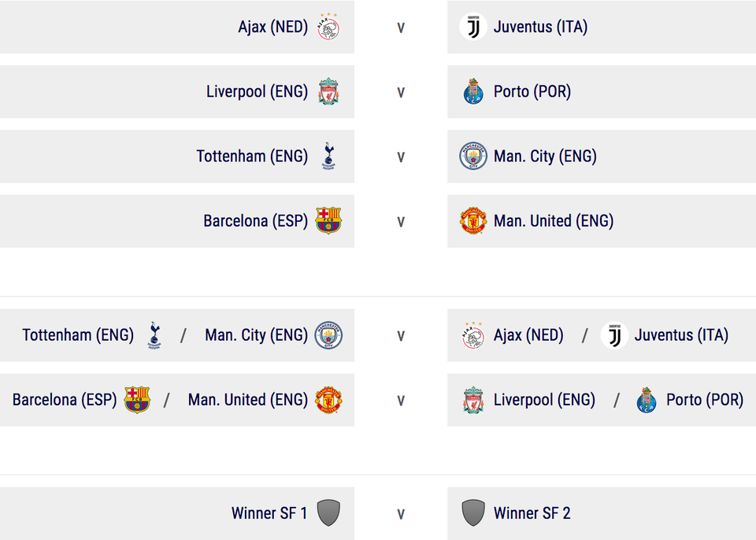Click the Porto crest in Liverpool v Porto fixture
Screen dimensions: 756x540
[x=473, y=91]
